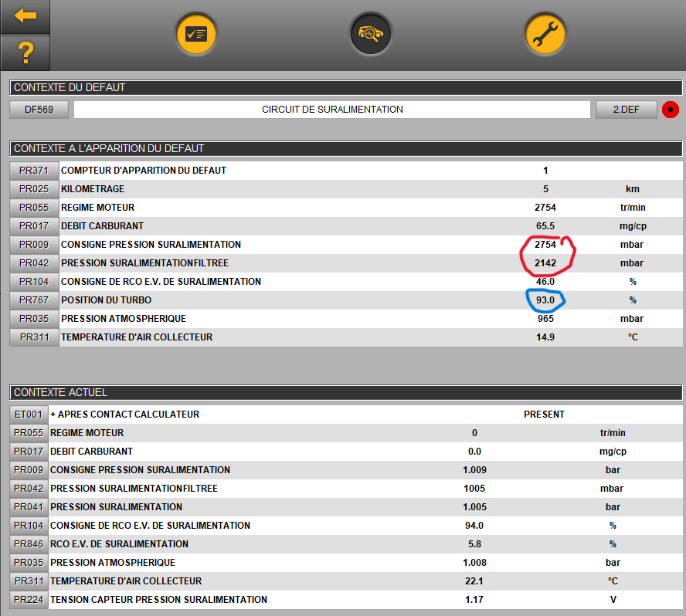Click ET001 après contact code
This screenshot has width=686, height=616.
29,415
